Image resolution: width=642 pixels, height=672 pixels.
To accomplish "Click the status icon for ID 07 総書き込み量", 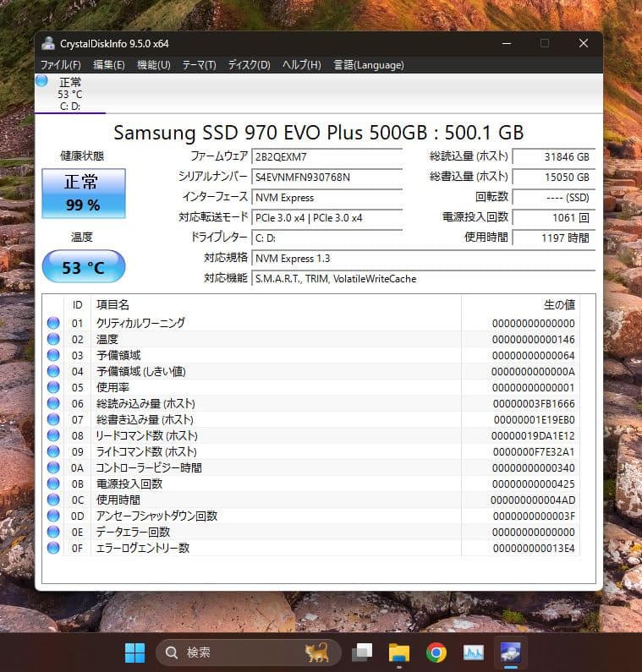I will click(53, 419).
